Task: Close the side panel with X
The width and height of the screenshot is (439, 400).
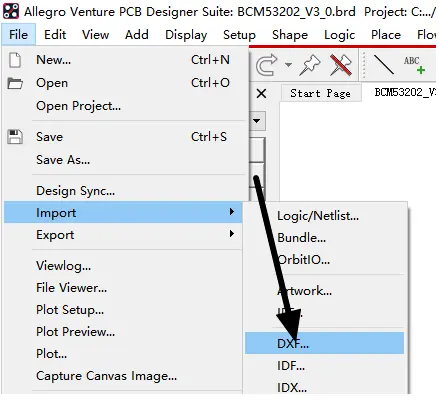Action: [x=261, y=94]
